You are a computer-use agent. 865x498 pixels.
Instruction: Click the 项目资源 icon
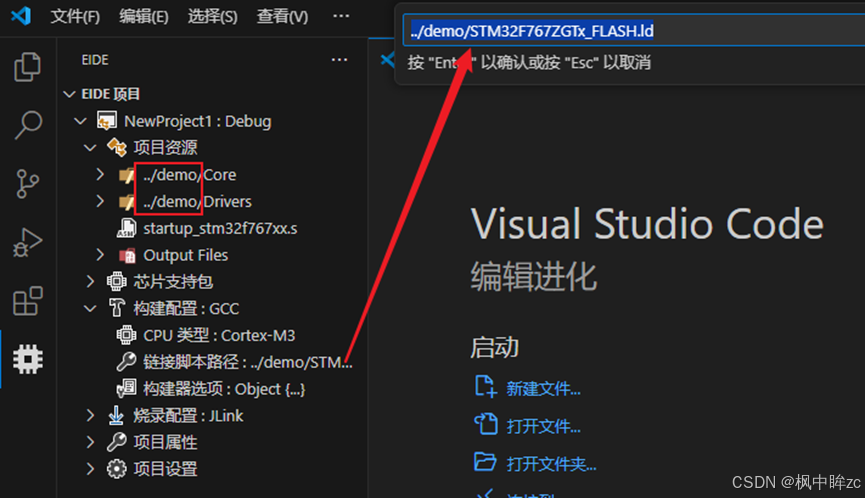pyautogui.click(x=117, y=147)
